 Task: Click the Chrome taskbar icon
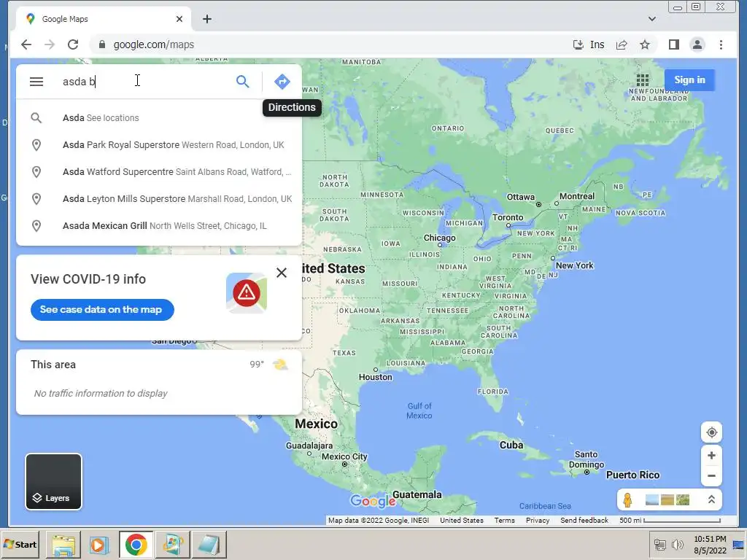pos(136,545)
